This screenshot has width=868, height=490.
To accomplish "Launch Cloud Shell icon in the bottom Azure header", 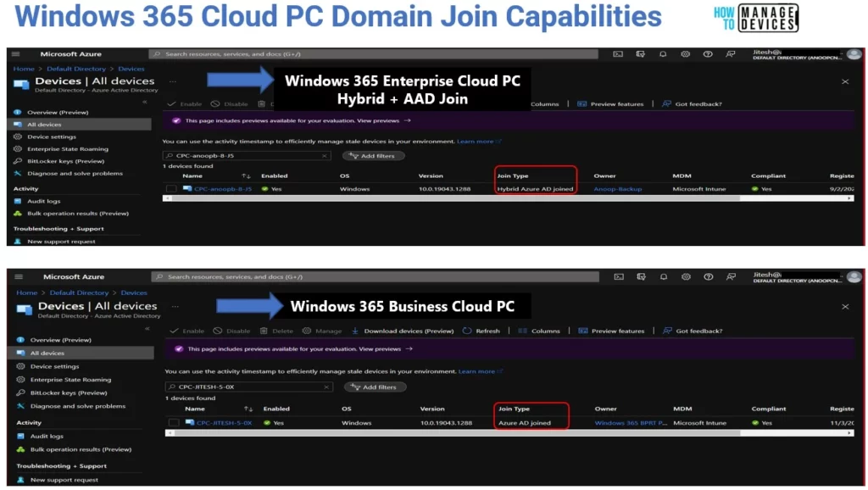I will point(619,277).
